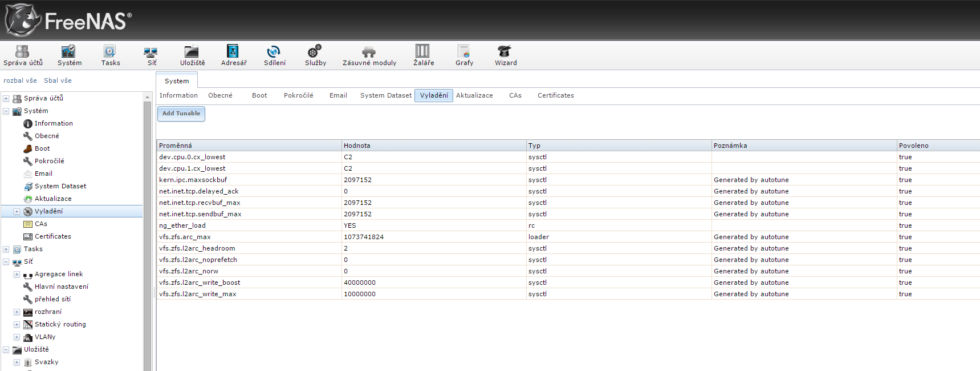The width and height of the screenshot is (980, 371).
Task: Switch to the Aktualizace tab
Action: pos(474,95)
